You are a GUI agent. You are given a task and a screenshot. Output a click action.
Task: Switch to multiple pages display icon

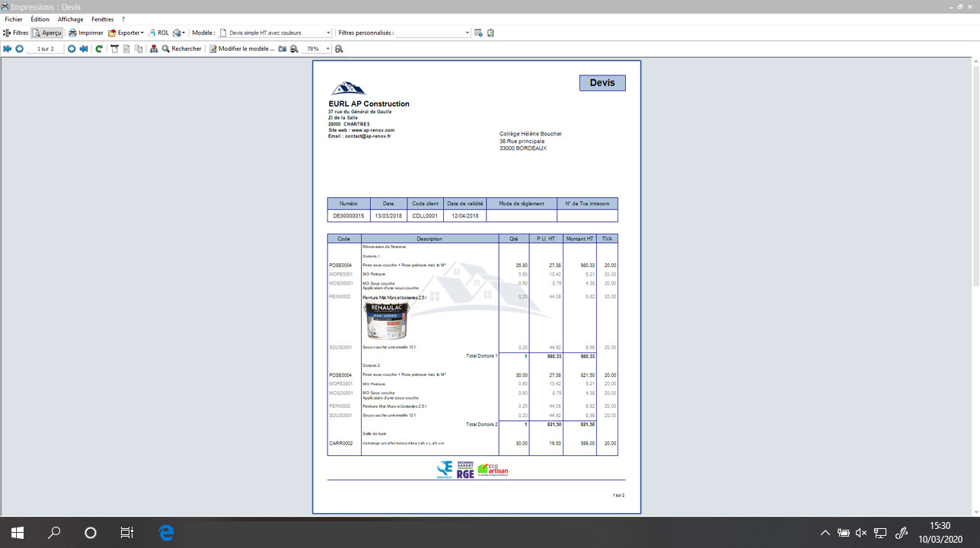(x=138, y=49)
